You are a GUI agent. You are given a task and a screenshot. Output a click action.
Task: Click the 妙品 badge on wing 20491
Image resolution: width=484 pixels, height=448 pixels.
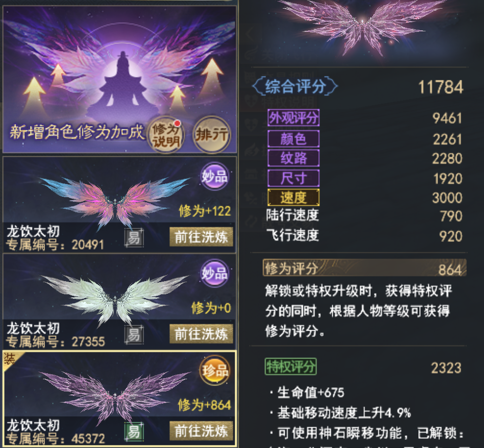pos(215,176)
